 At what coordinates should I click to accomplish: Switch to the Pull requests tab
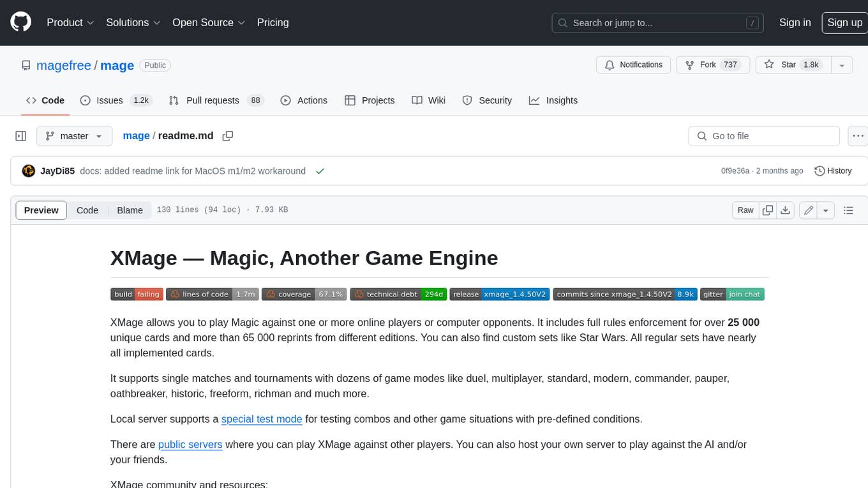216,100
